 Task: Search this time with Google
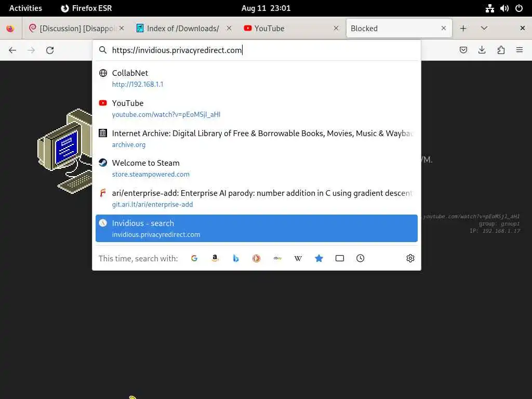click(x=194, y=259)
